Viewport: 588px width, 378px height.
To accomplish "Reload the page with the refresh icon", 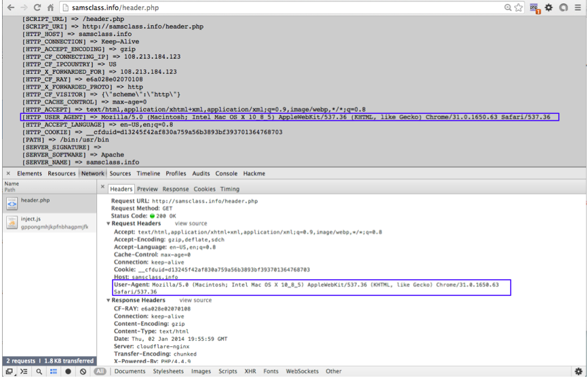I will (37, 7).
